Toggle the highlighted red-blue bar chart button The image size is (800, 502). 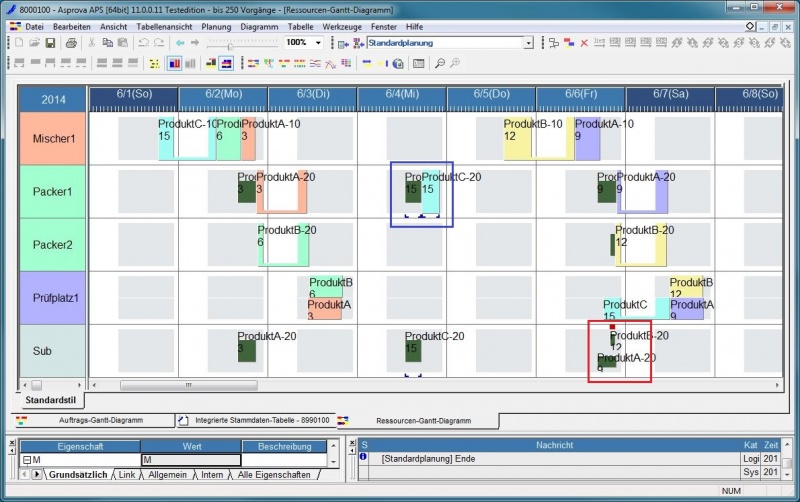tap(174, 63)
